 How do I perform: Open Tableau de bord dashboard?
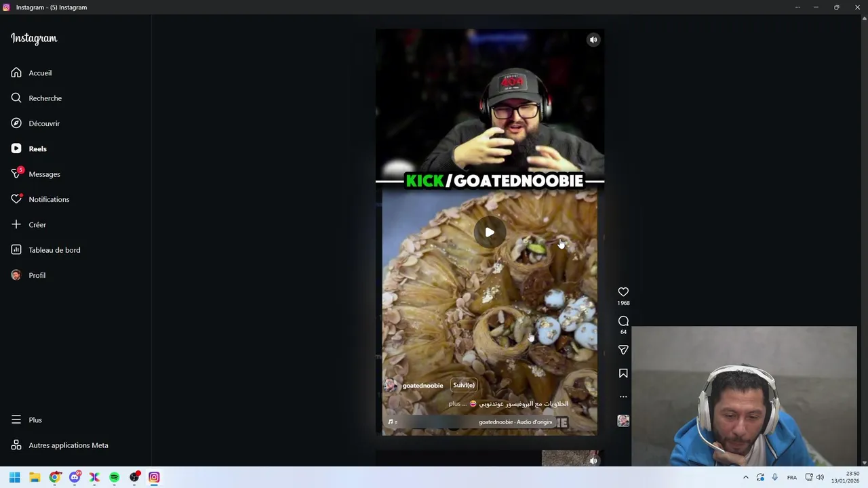click(x=45, y=250)
